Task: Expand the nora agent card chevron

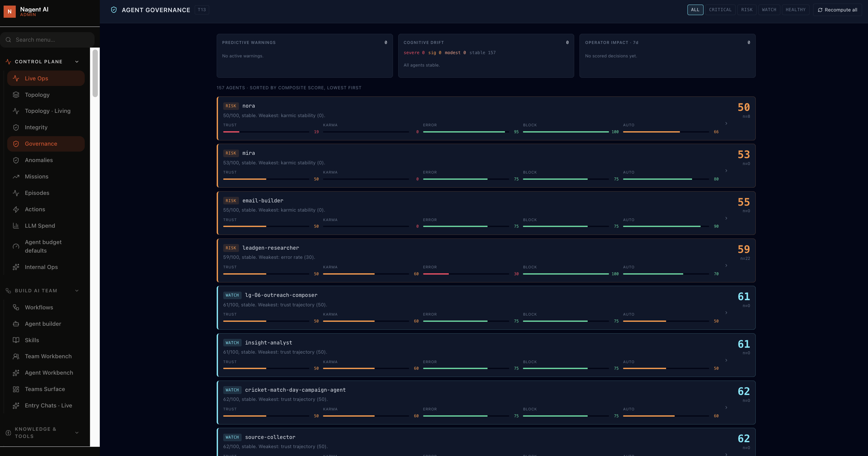Action: (726, 124)
